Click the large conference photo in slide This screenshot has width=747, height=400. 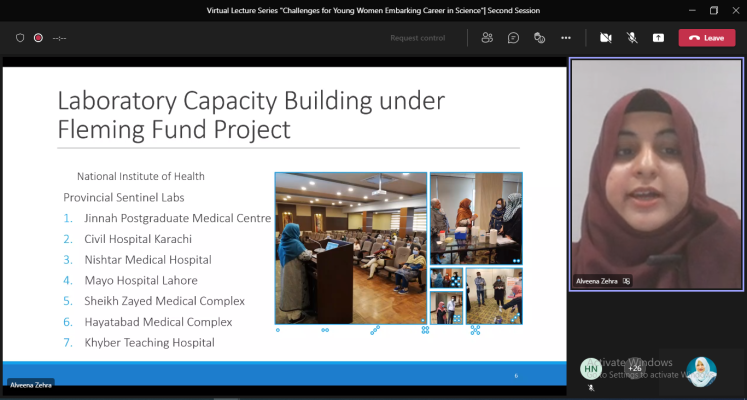350,247
